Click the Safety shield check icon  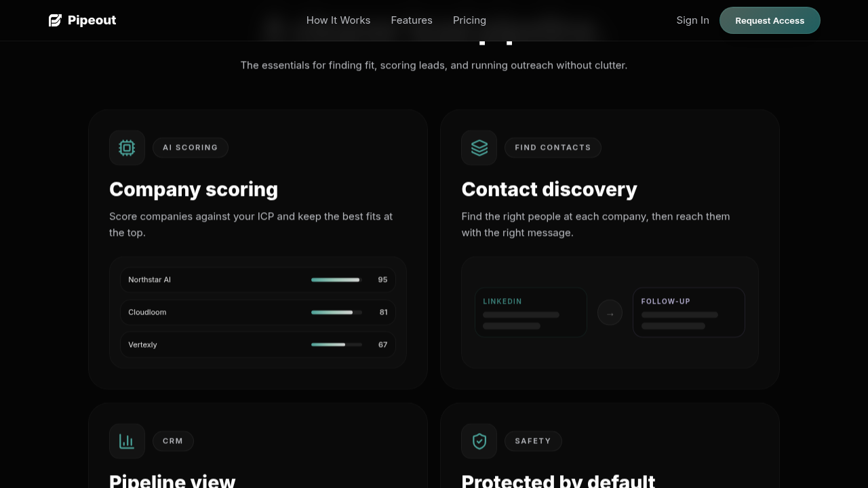coord(479,441)
